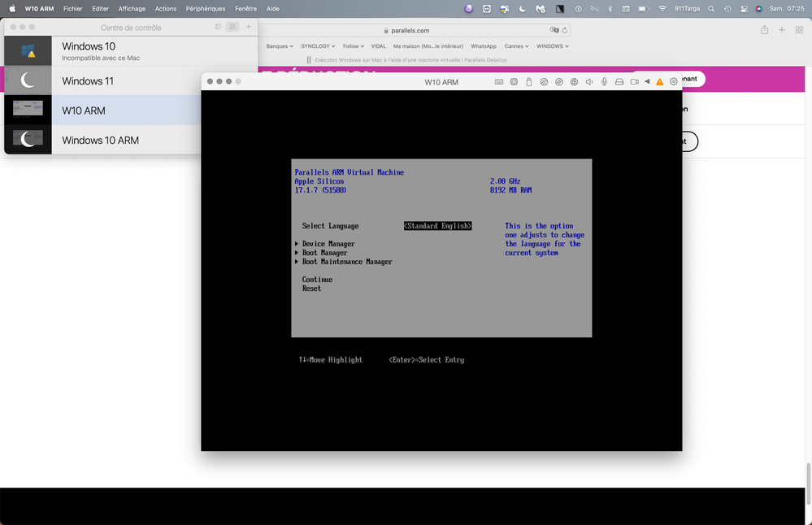Viewport: 812px width, 525px height.
Task: Expand the Cannes bookmarks folder in Safari
Action: [516, 46]
